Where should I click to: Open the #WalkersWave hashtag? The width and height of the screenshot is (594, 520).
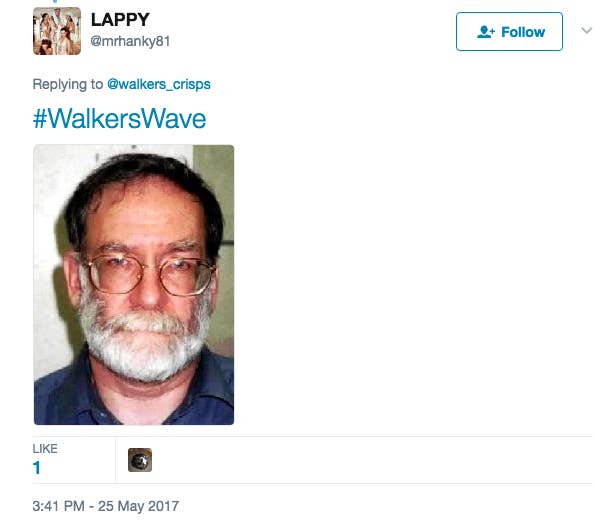pos(120,119)
